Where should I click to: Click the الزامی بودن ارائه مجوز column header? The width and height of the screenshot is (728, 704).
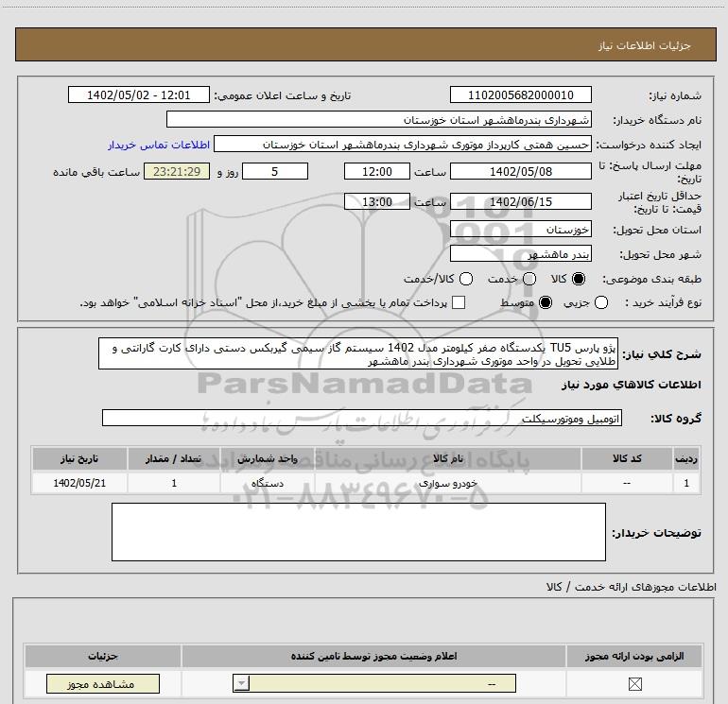coord(634,656)
